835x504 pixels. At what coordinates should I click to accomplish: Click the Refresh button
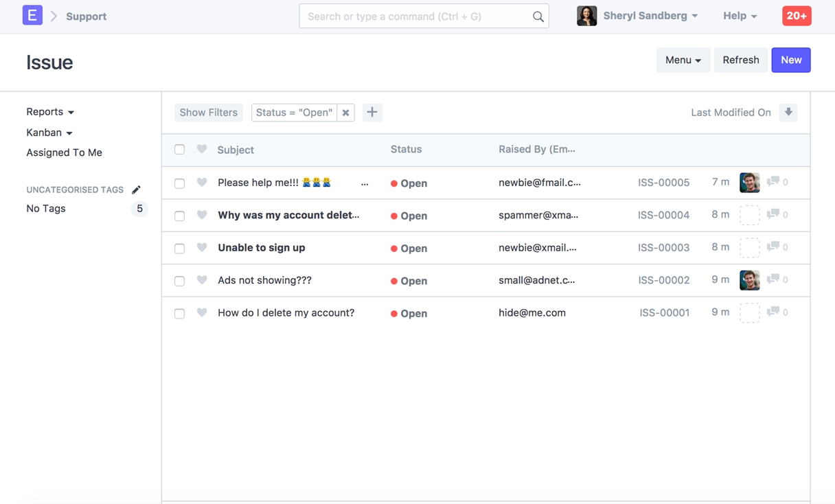tap(740, 60)
